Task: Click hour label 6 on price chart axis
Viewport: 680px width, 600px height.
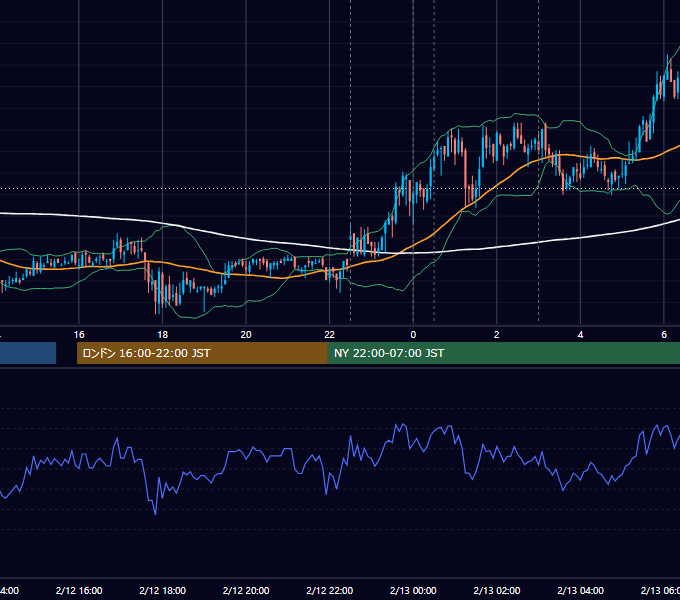Action: click(664, 335)
